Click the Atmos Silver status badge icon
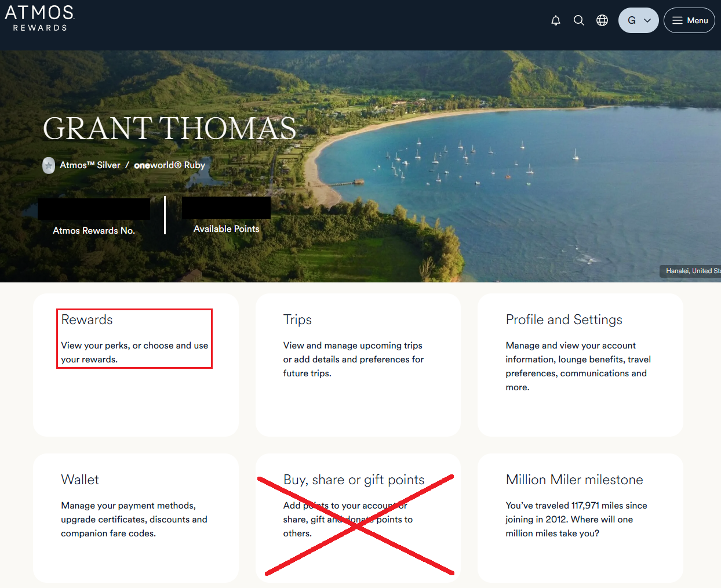 [49, 165]
